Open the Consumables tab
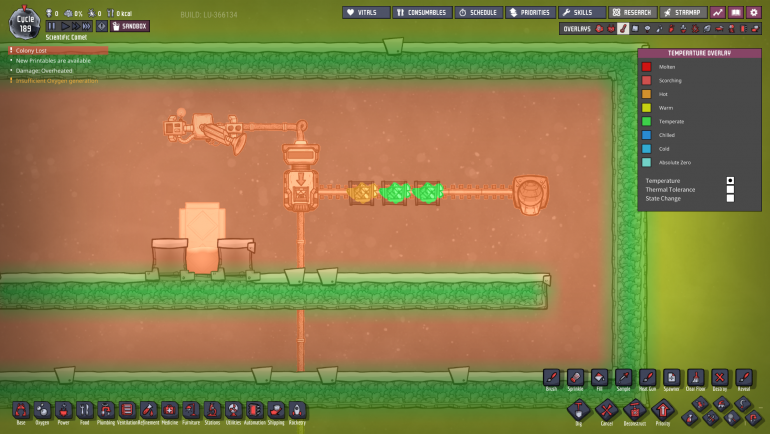This screenshot has height=434, width=770. tap(422, 12)
